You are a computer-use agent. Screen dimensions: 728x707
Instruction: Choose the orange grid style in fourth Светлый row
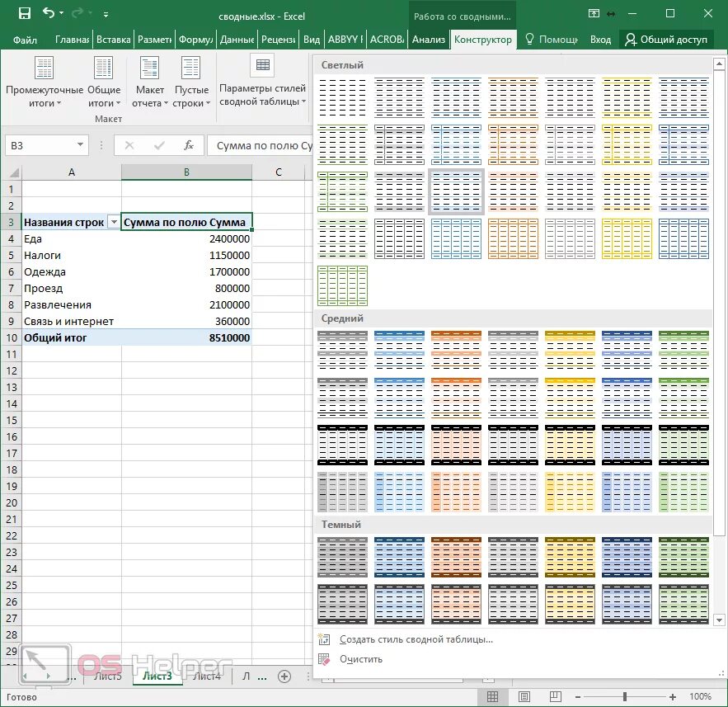tap(513, 238)
